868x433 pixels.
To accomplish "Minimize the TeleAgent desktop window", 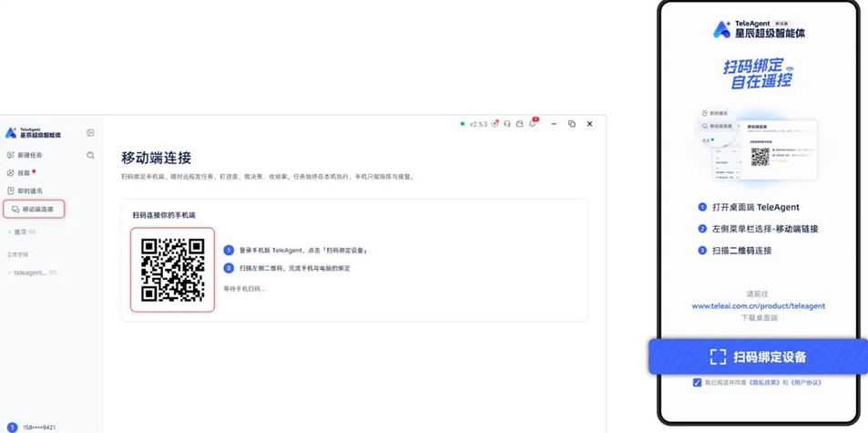I will (554, 124).
